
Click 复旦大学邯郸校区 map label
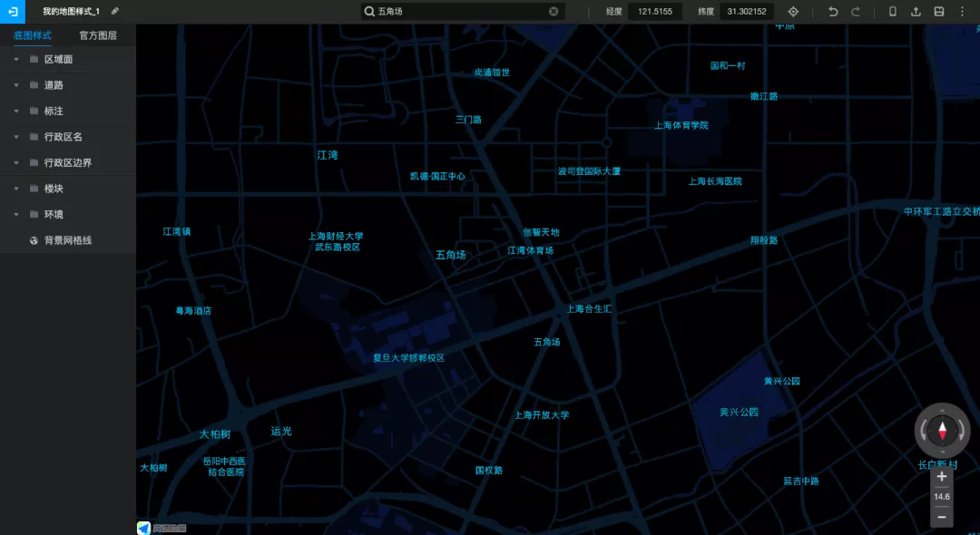tap(408, 357)
